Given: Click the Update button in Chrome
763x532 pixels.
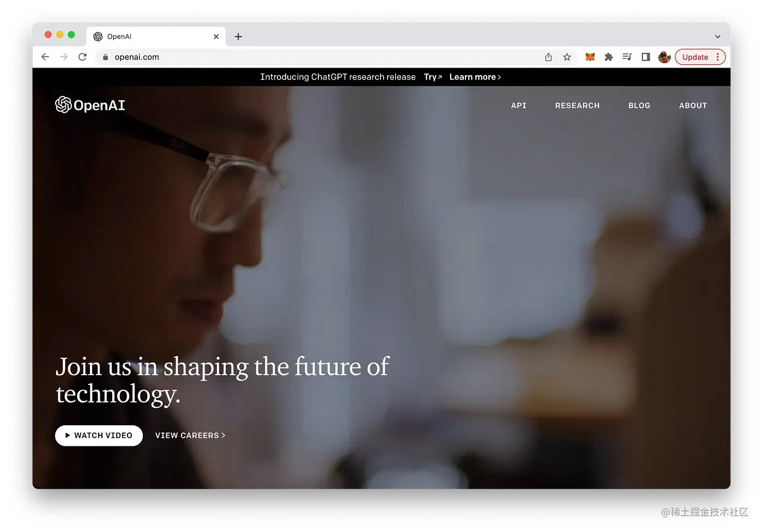Looking at the screenshot, I should point(700,57).
